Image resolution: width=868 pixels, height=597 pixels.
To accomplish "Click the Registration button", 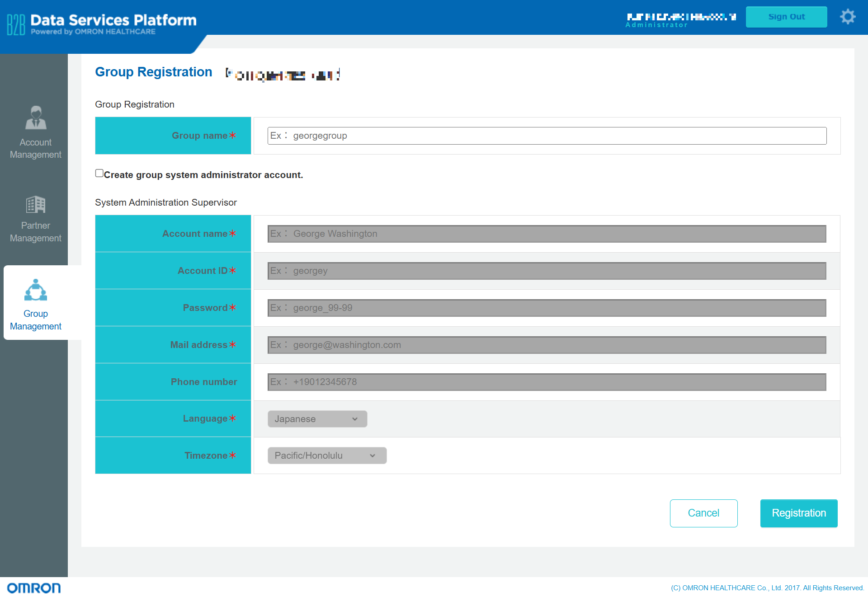I will pyautogui.click(x=798, y=513).
